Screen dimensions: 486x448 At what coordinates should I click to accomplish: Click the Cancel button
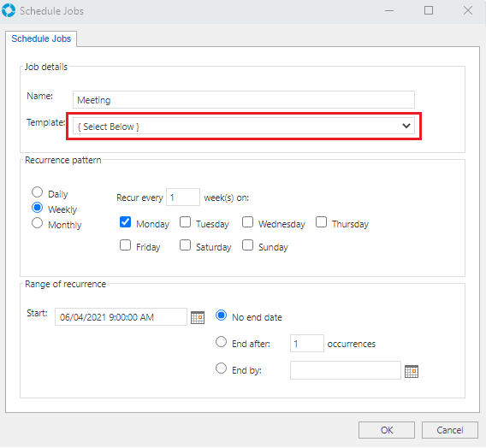(450, 430)
